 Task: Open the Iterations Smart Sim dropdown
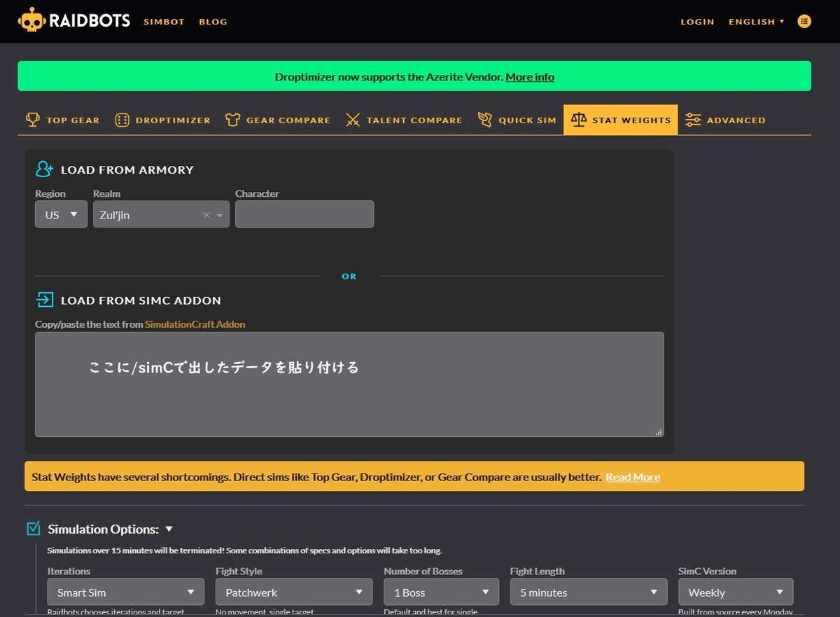tap(126, 592)
